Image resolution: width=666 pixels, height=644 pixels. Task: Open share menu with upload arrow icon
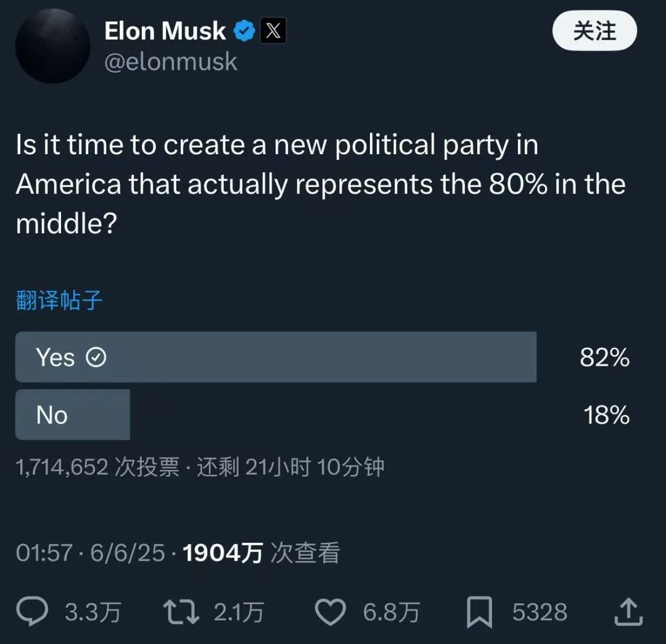click(628, 612)
